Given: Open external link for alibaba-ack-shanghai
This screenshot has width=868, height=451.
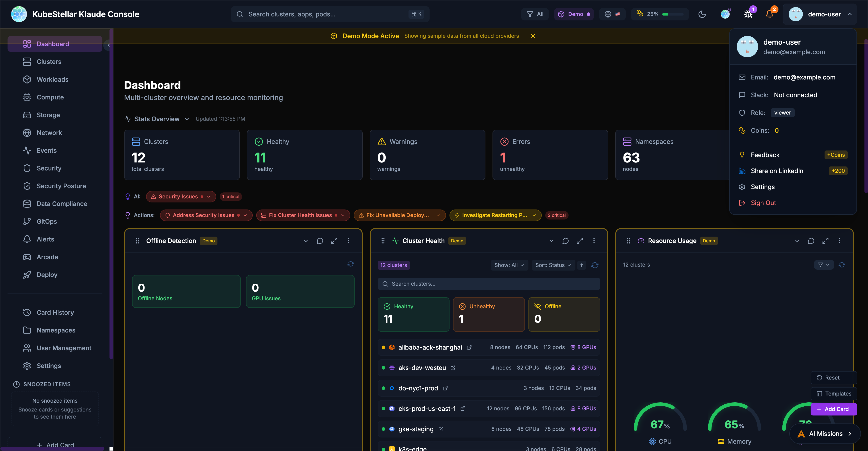Looking at the screenshot, I should tap(469, 347).
